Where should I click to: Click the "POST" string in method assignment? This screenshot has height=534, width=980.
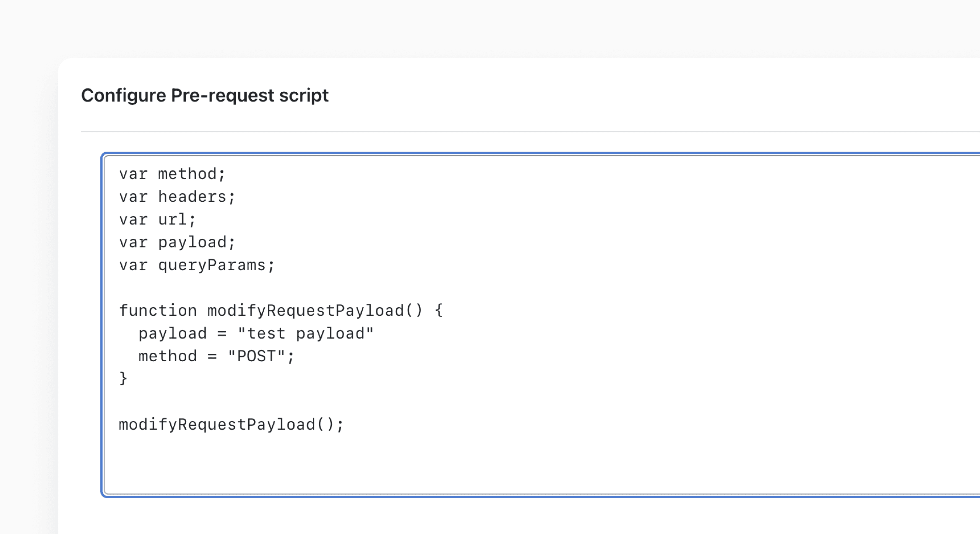click(x=256, y=356)
